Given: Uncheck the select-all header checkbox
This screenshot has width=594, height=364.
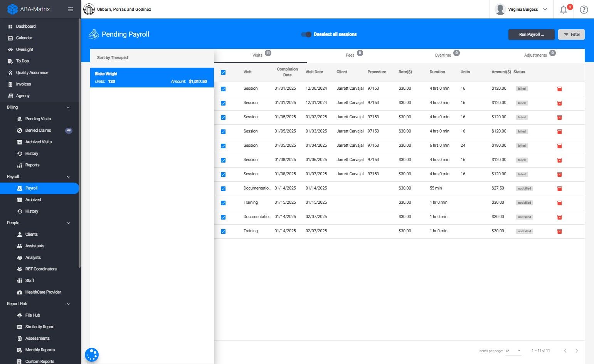Looking at the screenshot, I should 223,72.
